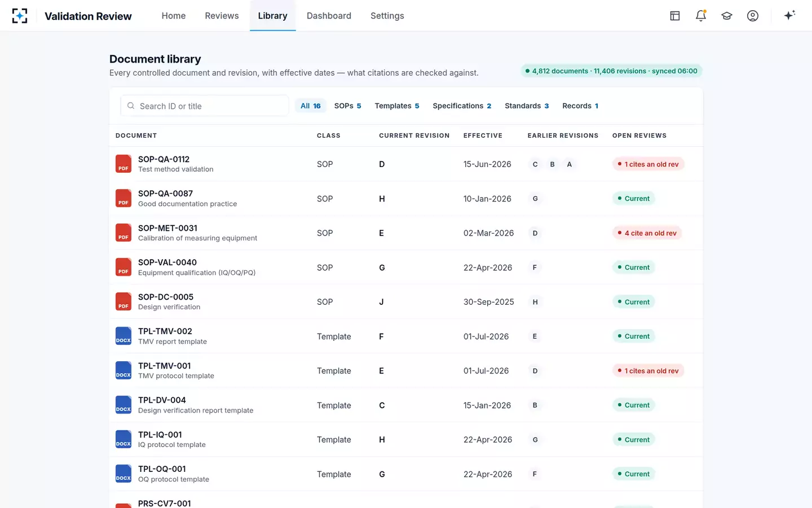Open earlier revision D of TPL-TMV-001
The width and height of the screenshot is (812, 508).
pyautogui.click(x=535, y=371)
